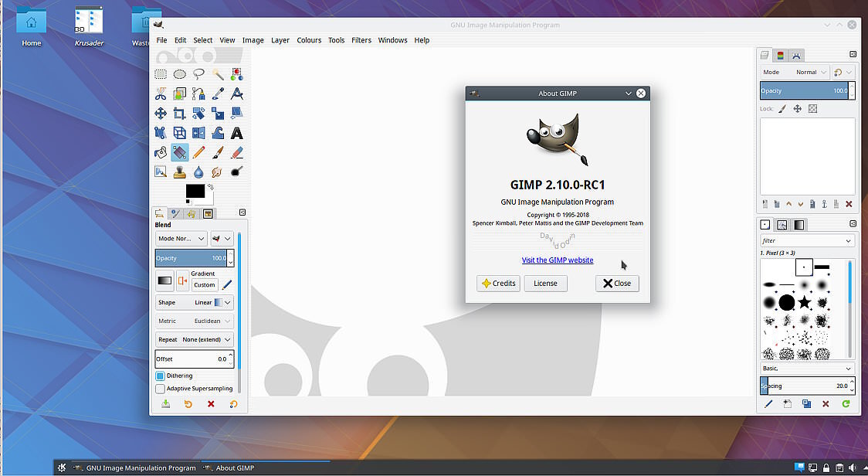Select the Rectangle Select tool

pos(161,74)
